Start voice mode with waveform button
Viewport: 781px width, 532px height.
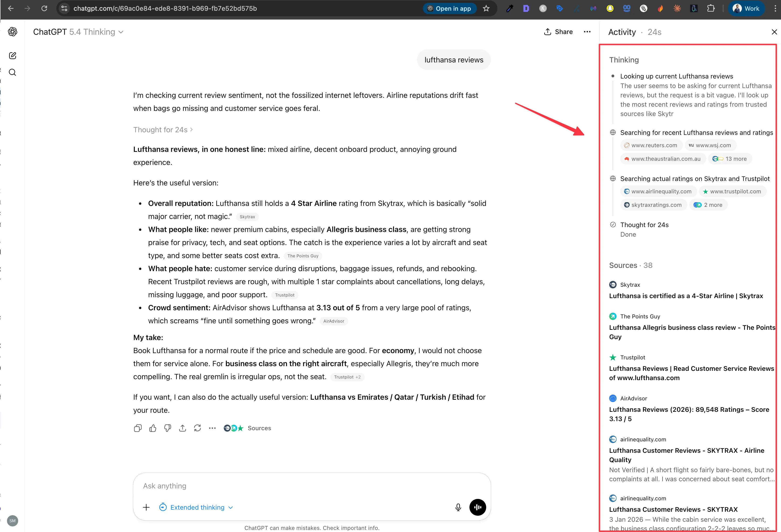point(478,507)
